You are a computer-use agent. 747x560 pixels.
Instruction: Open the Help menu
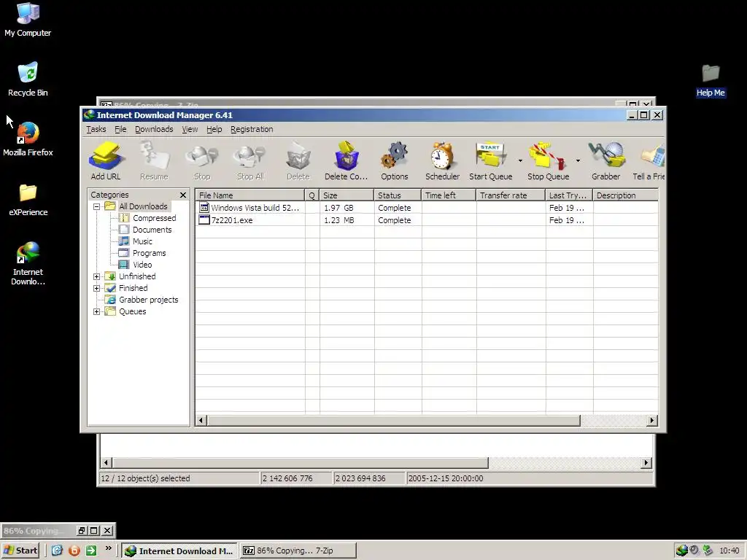click(x=214, y=129)
